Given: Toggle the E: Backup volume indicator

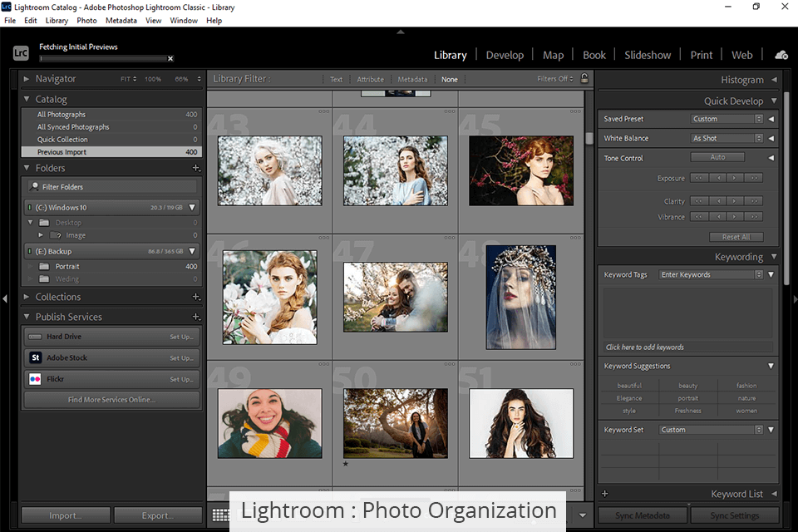Looking at the screenshot, I should [x=30, y=251].
